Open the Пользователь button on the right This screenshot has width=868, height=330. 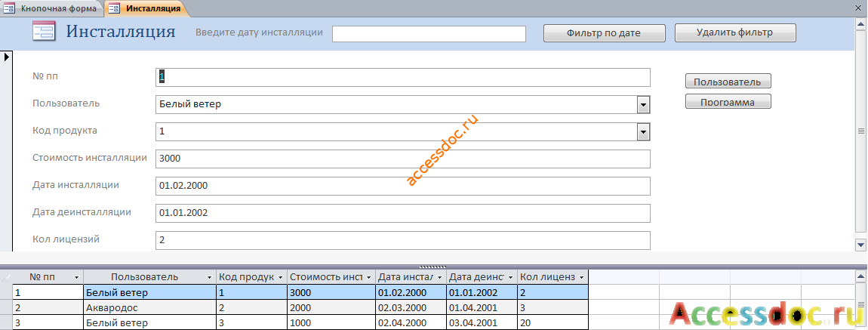click(728, 82)
